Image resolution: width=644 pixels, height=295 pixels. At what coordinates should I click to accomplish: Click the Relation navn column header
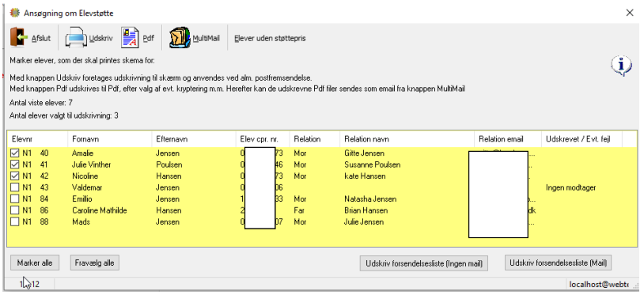pos(407,139)
